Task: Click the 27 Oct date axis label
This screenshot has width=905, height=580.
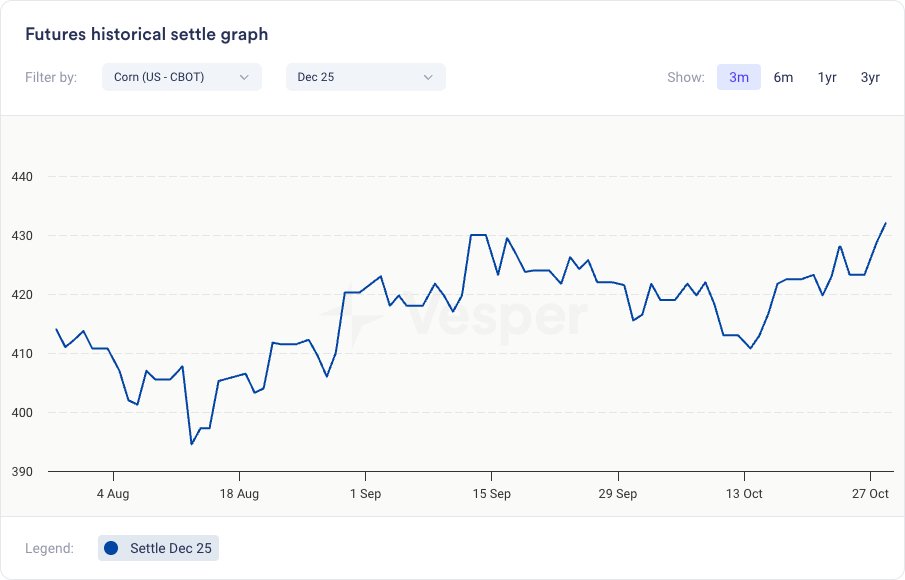Action: pos(870,494)
